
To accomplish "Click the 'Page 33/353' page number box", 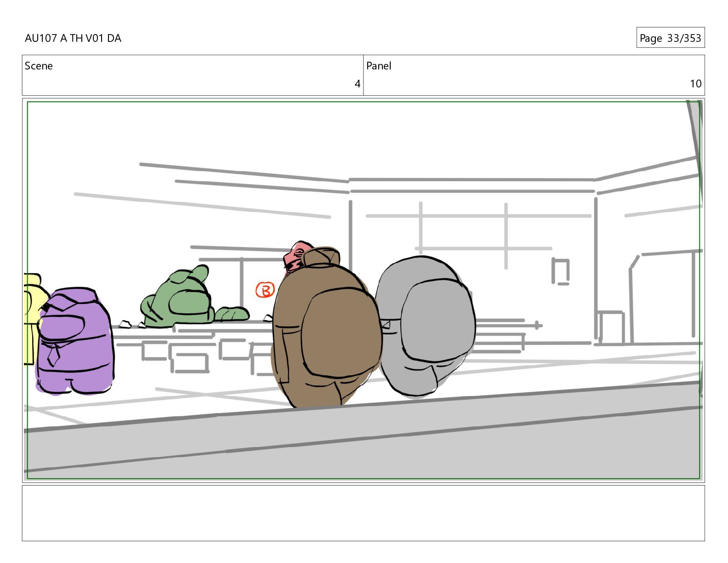I will [x=670, y=38].
